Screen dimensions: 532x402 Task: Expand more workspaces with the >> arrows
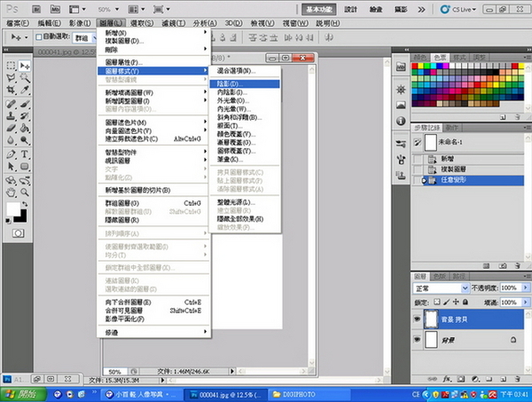(x=421, y=10)
